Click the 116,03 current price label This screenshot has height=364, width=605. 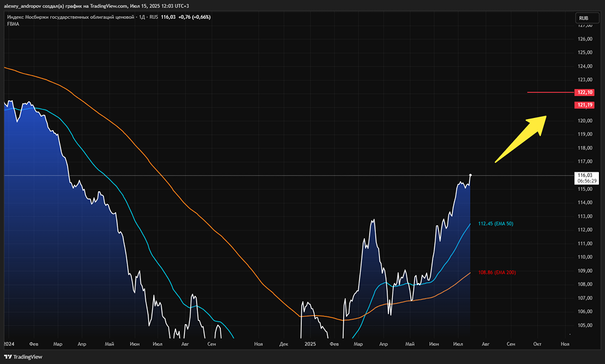[585, 175]
